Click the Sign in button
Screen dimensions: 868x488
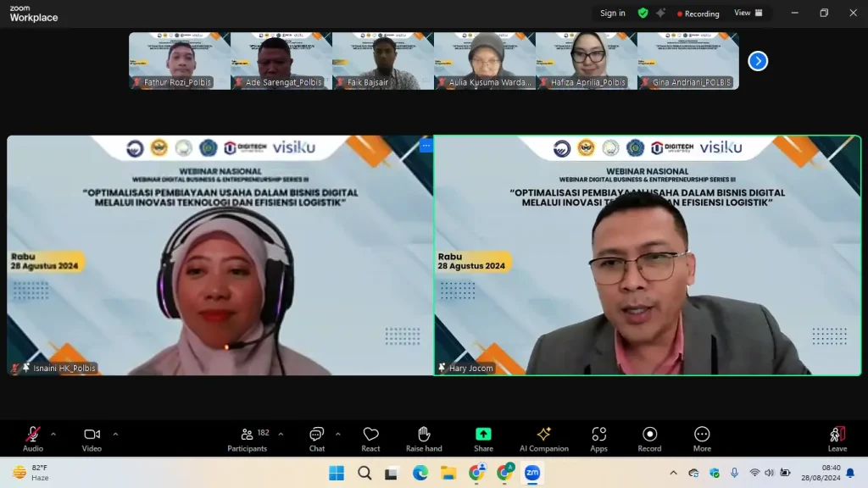(x=612, y=13)
